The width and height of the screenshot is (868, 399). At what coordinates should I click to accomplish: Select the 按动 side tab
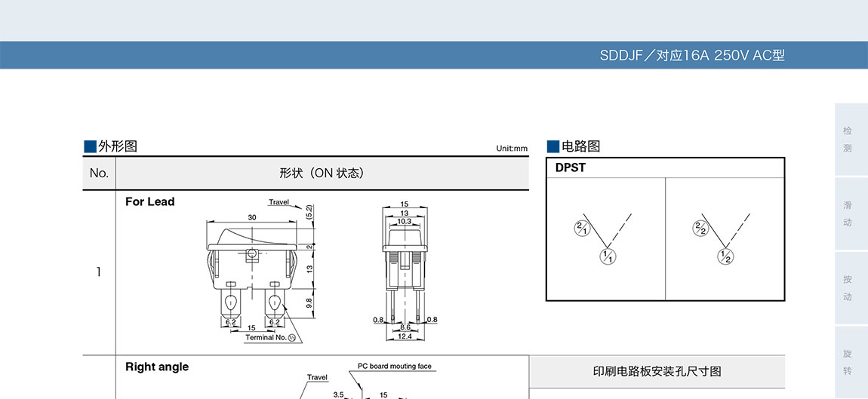(x=848, y=288)
